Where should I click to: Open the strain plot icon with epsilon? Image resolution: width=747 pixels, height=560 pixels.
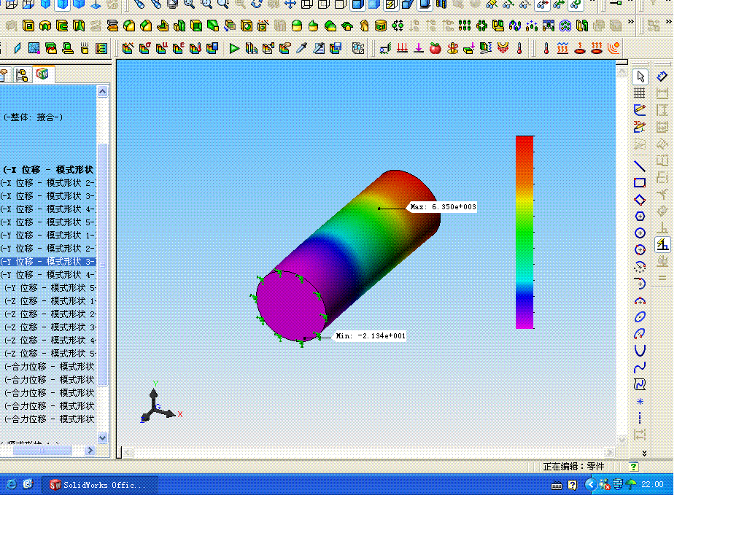point(178,48)
